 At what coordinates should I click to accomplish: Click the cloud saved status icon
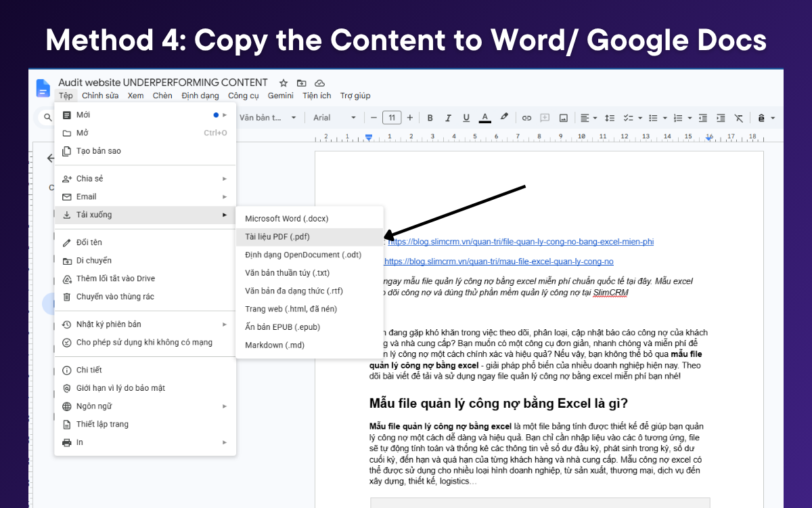tap(319, 83)
